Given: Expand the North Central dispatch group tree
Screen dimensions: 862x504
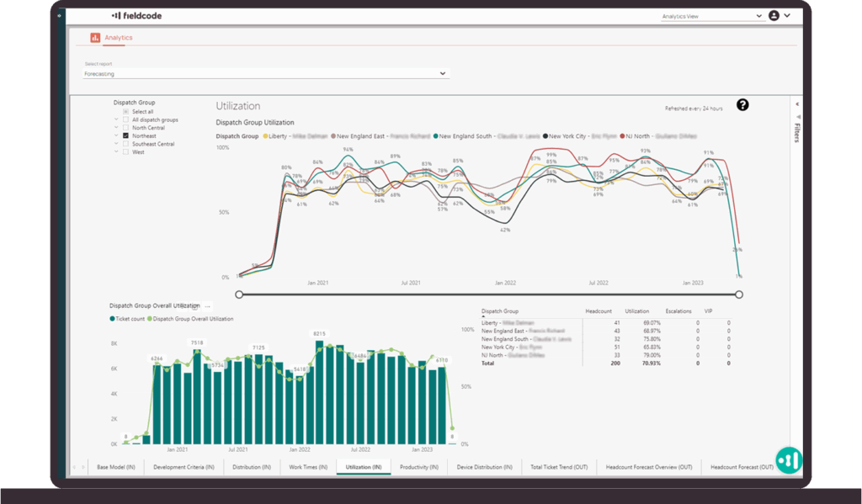Looking at the screenshot, I should point(116,128).
